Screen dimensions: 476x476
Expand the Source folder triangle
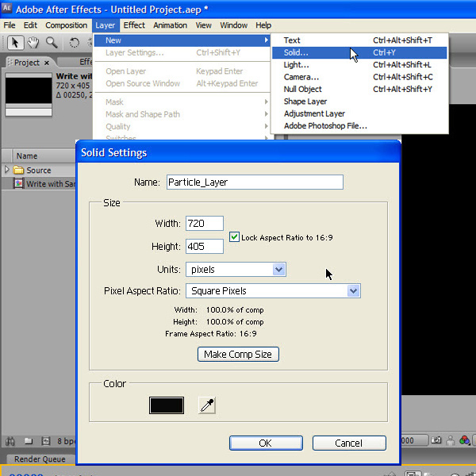pyautogui.click(x=7, y=170)
